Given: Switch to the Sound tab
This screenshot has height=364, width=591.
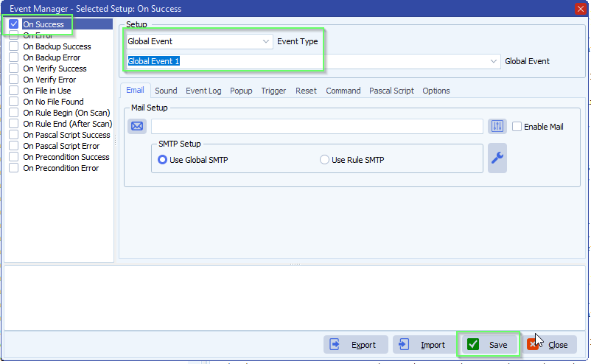Looking at the screenshot, I should (x=166, y=91).
